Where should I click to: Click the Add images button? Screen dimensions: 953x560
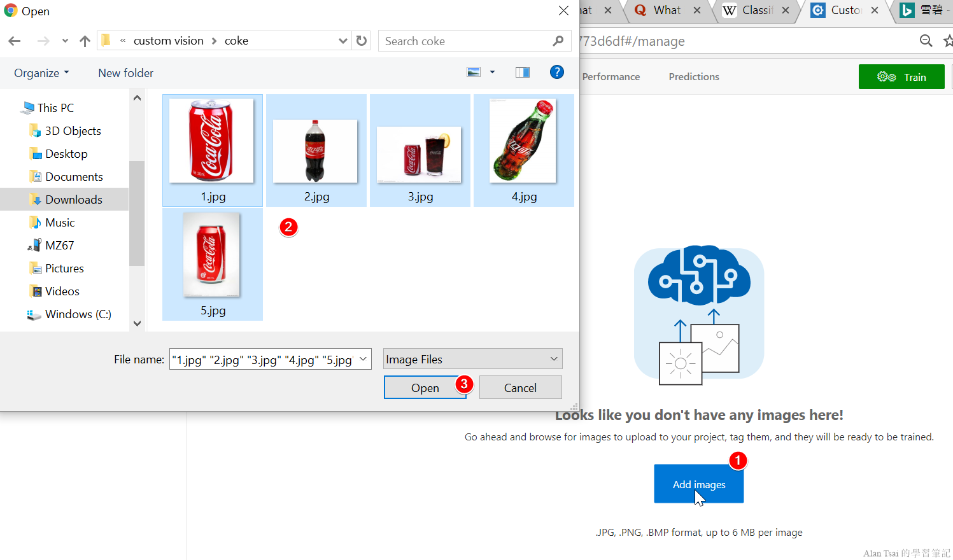tap(699, 484)
